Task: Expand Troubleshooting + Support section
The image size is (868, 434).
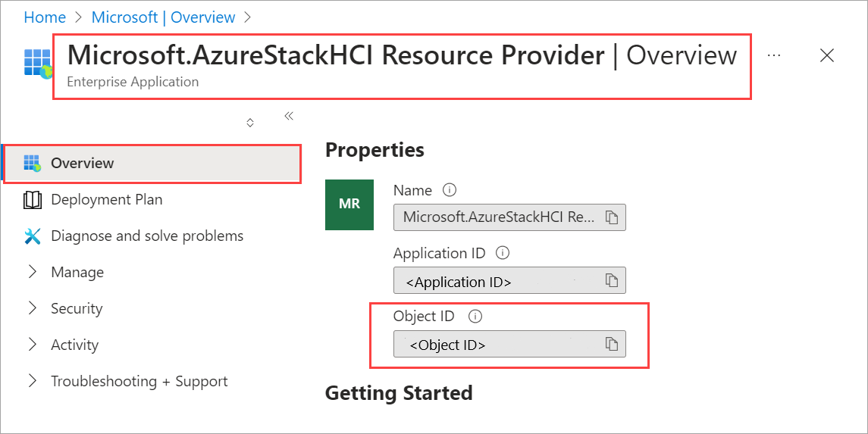Action: tap(33, 381)
